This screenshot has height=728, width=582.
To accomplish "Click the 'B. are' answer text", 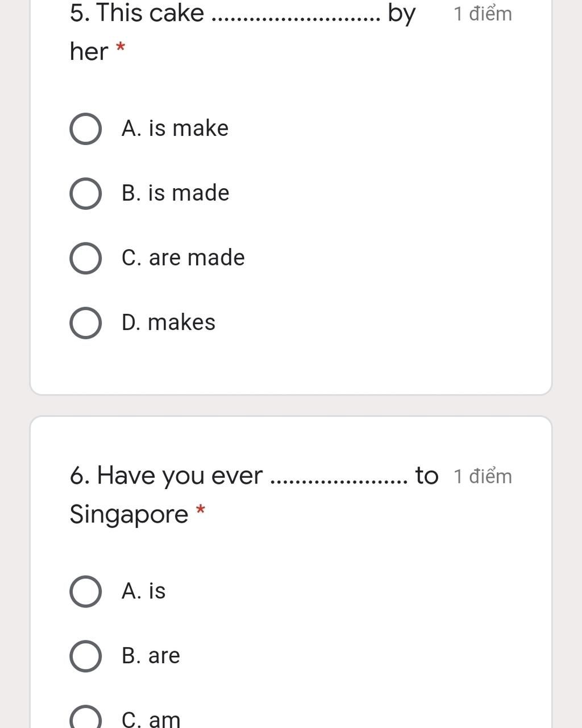I will 151,656.
